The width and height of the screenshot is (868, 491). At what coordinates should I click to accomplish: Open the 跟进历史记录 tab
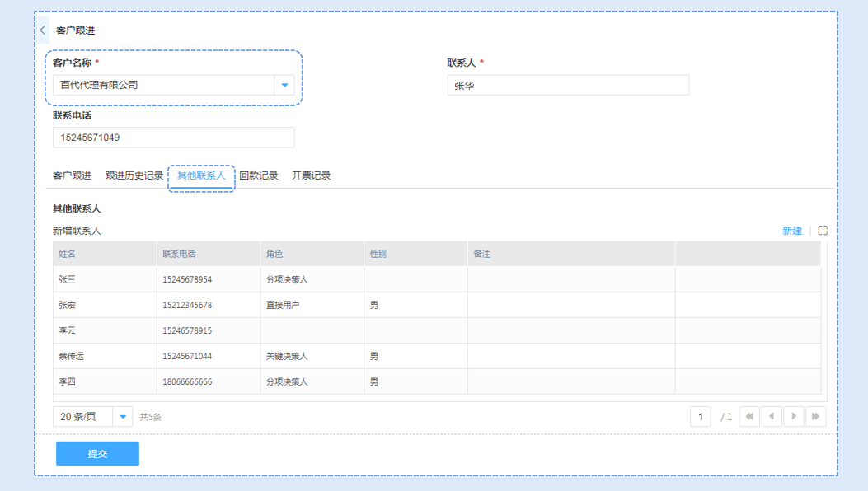click(x=134, y=175)
